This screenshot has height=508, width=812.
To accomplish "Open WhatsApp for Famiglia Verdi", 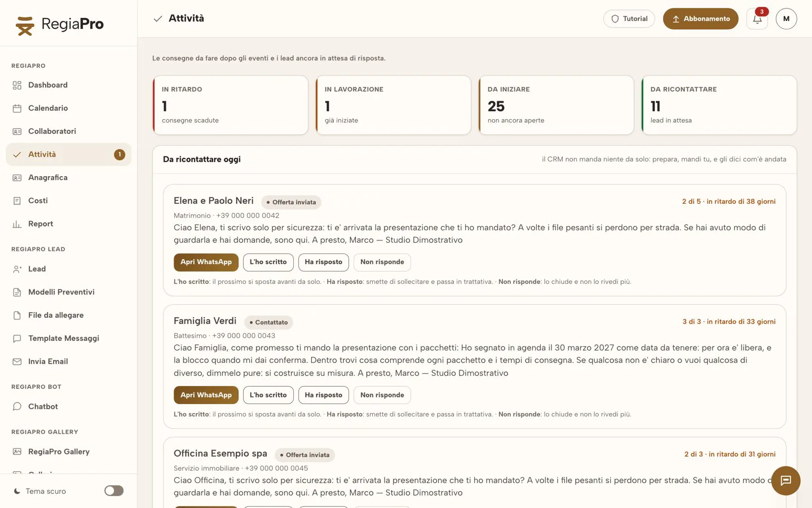I will pos(206,395).
